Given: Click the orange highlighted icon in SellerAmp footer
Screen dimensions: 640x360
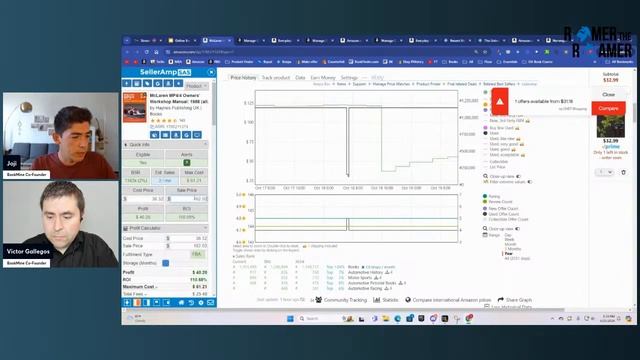Looking at the screenshot, I should [137, 302].
